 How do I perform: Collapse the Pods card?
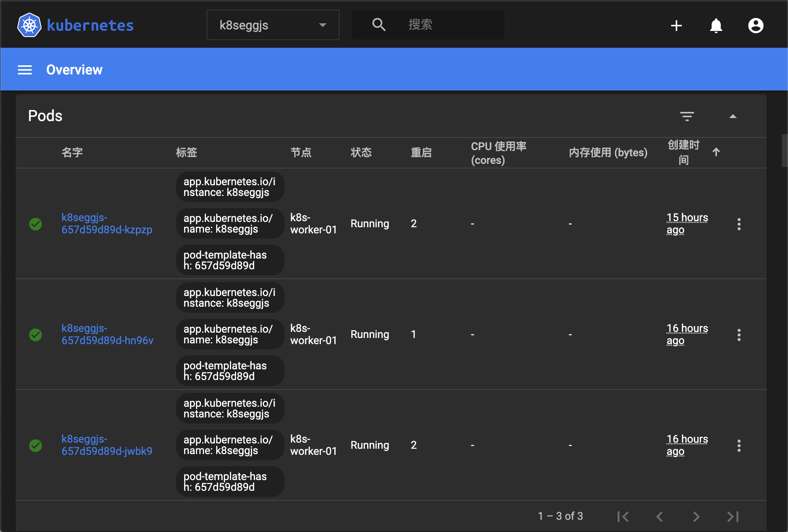(733, 116)
